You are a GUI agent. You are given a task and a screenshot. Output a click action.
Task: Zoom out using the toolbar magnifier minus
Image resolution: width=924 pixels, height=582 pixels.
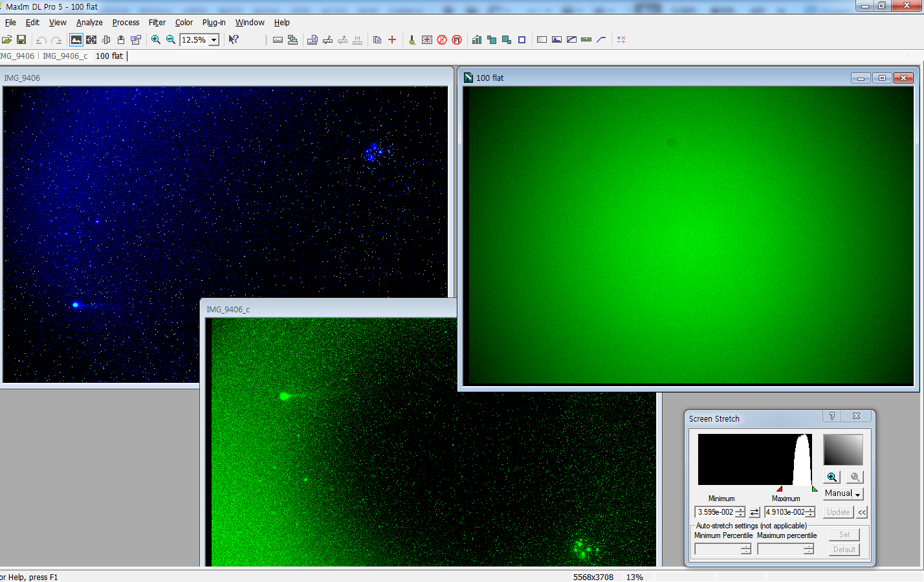pyautogui.click(x=171, y=39)
